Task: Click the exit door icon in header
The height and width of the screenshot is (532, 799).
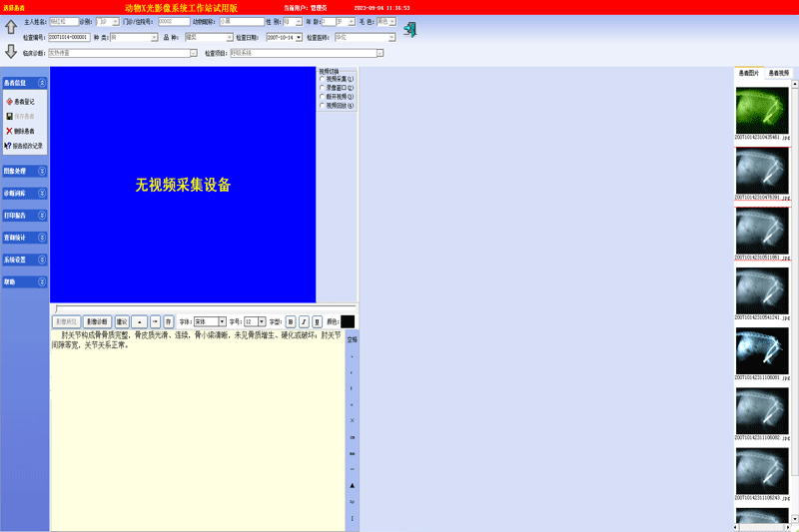Action: 409,30
